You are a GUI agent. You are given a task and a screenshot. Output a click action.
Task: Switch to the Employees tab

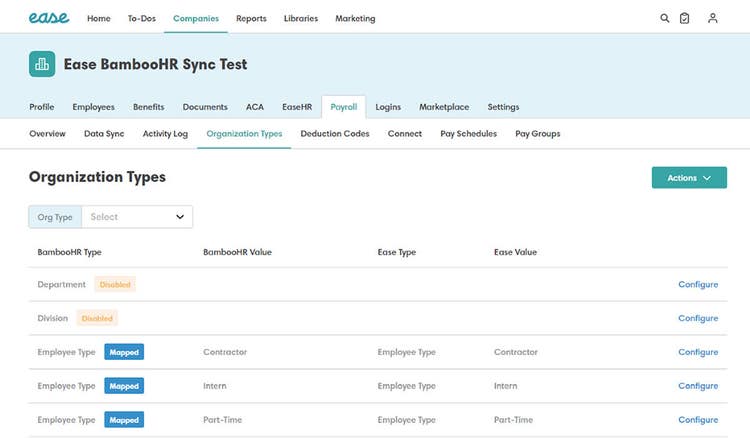coord(93,107)
